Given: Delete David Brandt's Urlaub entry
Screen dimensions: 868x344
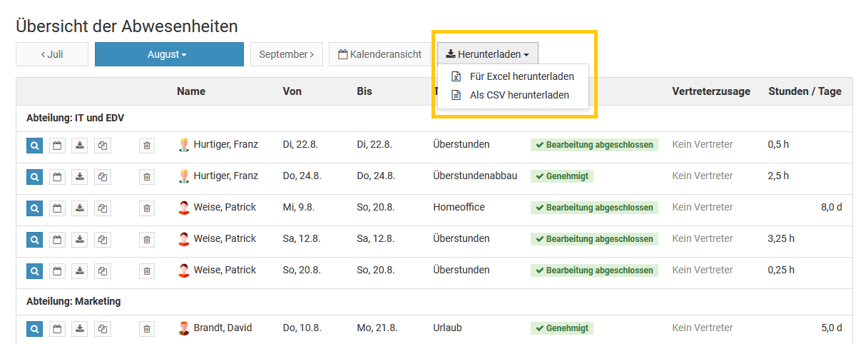Looking at the screenshot, I should pos(146,329).
